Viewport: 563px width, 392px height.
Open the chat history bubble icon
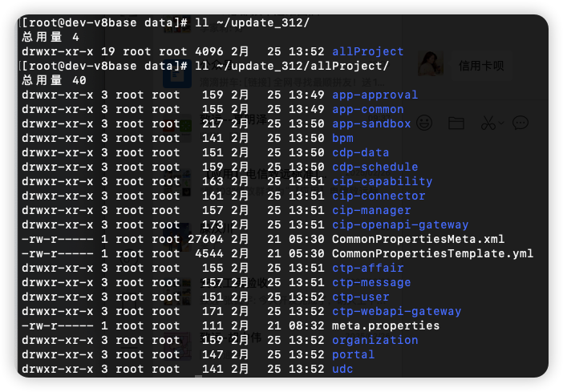coord(520,123)
